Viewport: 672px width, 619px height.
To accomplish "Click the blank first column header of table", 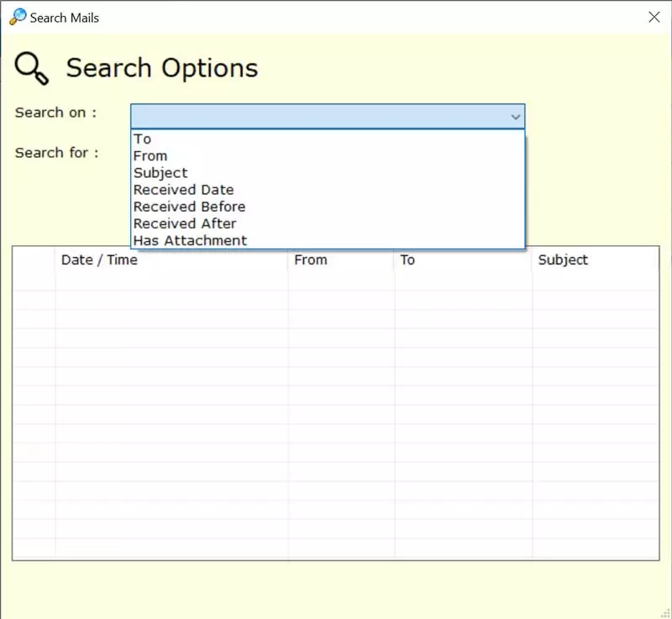I will (x=34, y=260).
